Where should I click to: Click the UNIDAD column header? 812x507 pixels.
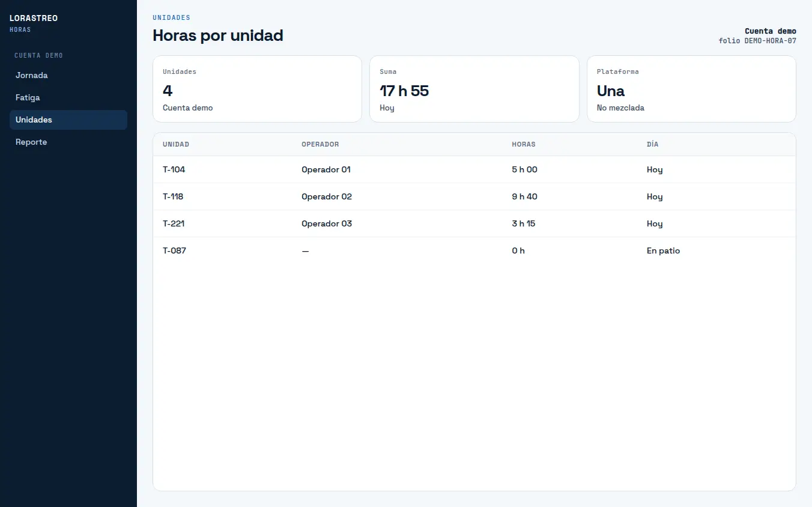[176, 144]
